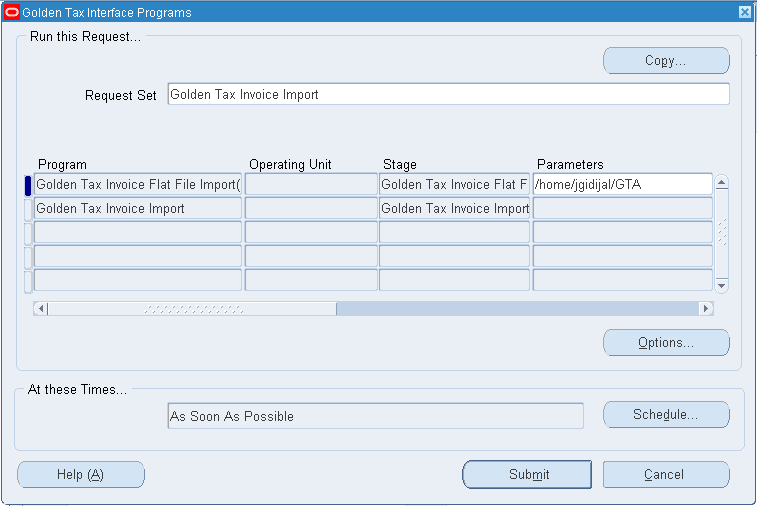
Task: Close the Golden Tax Interface Programs window
Action: (x=745, y=12)
